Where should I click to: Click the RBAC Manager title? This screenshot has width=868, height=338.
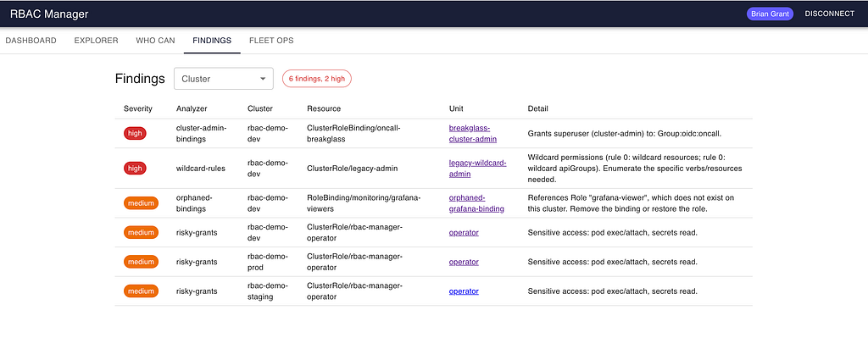[x=49, y=14]
